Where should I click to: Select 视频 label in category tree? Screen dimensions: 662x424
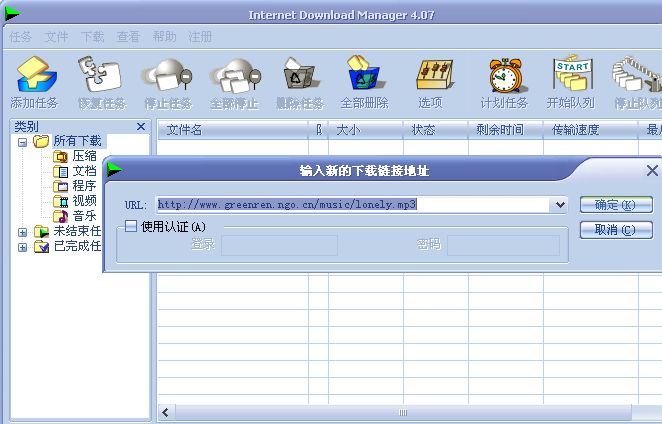pyautogui.click(x=84, y=201)
